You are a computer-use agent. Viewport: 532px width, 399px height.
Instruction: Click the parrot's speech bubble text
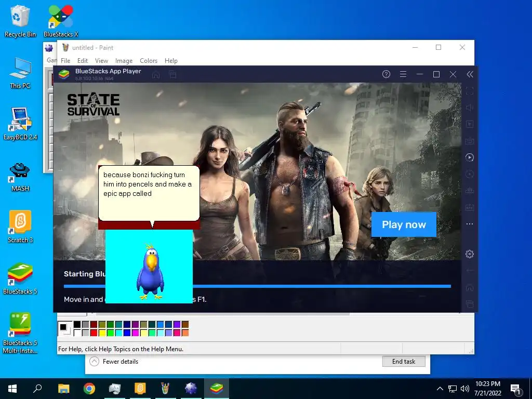click(148, 184)
